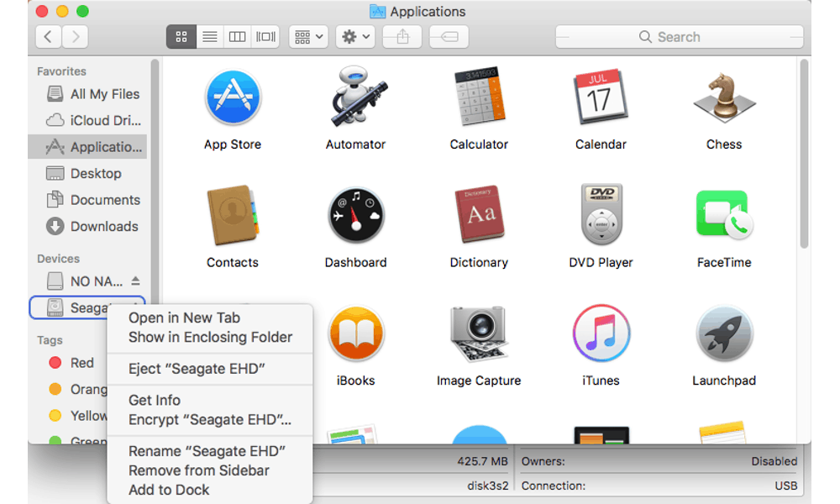Choose Get Info from context menu

210,400
